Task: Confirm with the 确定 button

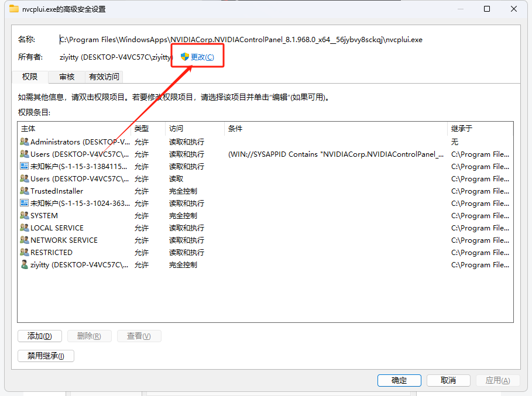Action: [399, 380]
